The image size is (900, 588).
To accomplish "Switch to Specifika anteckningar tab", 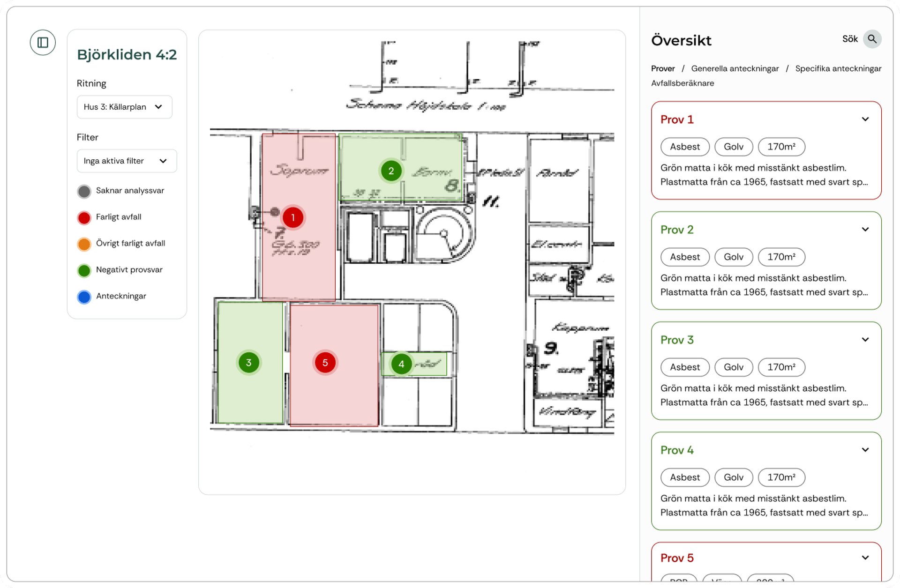I will (838, 69).
